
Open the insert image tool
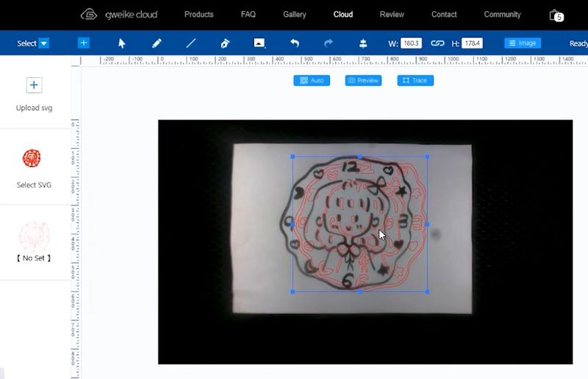click(259, 43)
